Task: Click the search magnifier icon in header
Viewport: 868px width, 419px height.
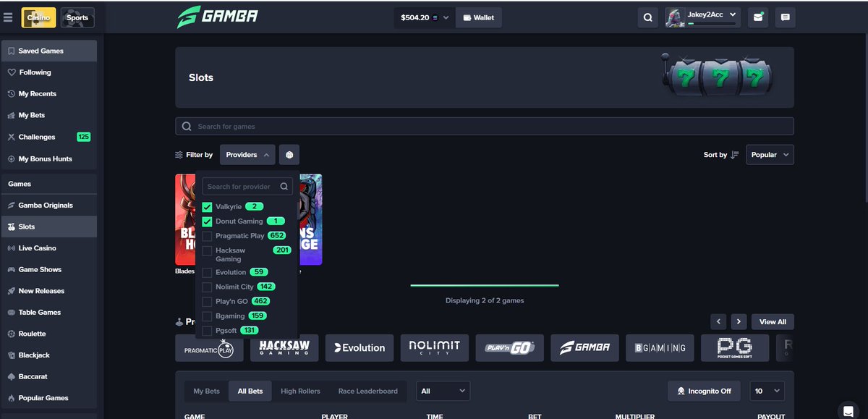Action: [x=648, y=17]
